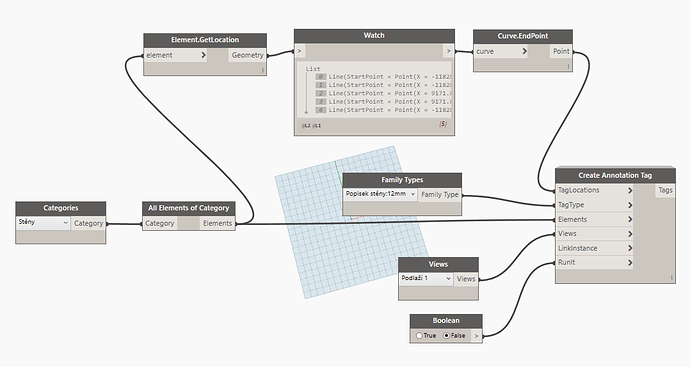Click the Watch node output port arrow
690x367 pixels.
[448, 51]
